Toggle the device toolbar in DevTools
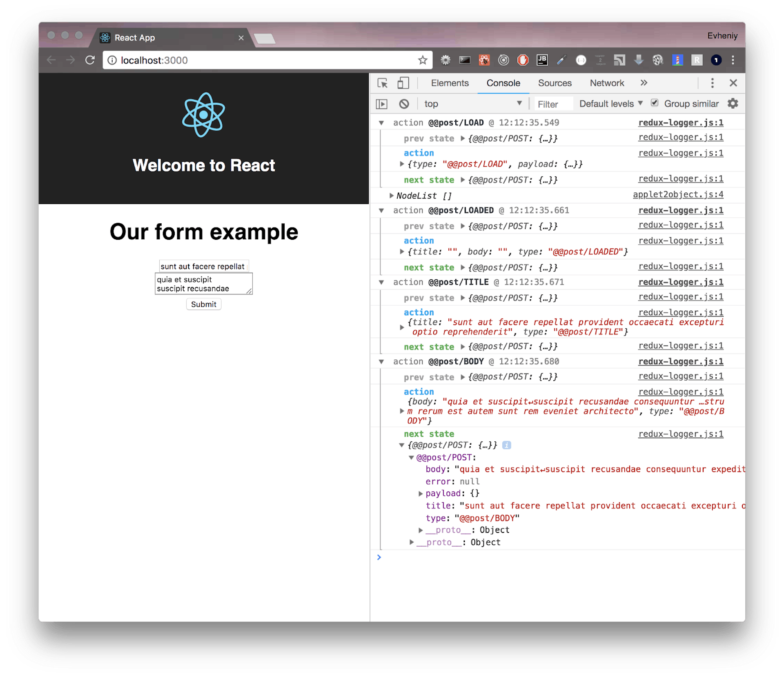The width and height of the screenshot is (784, 677). pos(403,83)
